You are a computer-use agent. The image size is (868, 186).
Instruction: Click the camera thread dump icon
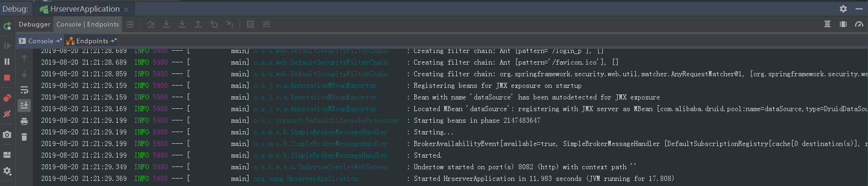[7, 135]
